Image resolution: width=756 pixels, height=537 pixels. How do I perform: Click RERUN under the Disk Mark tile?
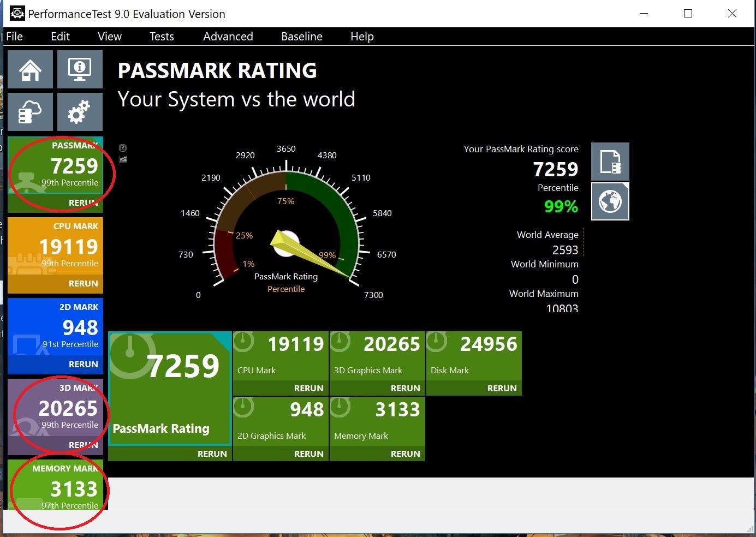click(502, 388)
